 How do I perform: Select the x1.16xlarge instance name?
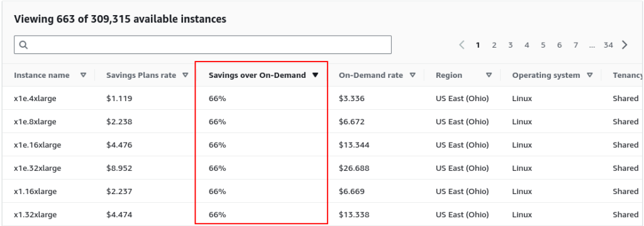pos(35,191)
